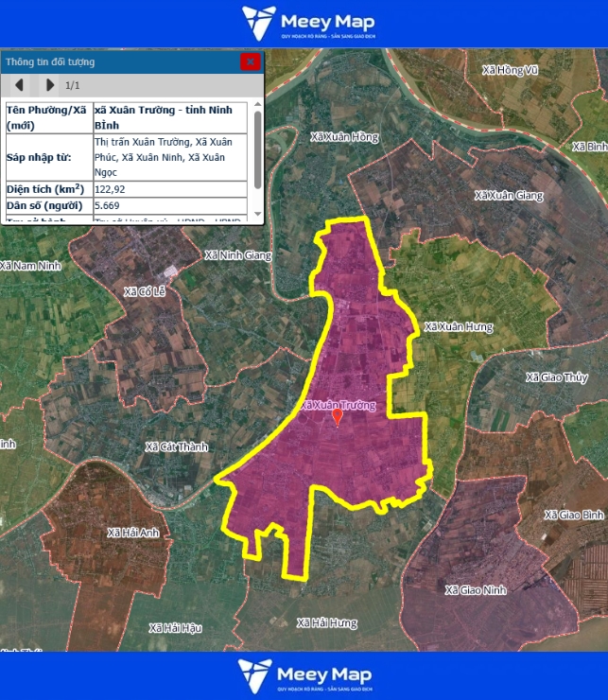608x700 pixels.
Task: Click the info panel scrollbar thumb
Action: click(258, 150)
